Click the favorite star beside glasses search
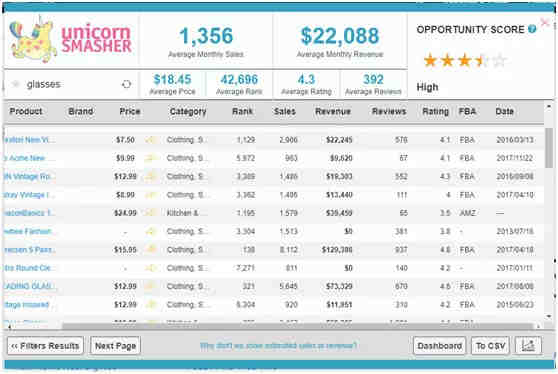558x374 pixels. (15, 84)
